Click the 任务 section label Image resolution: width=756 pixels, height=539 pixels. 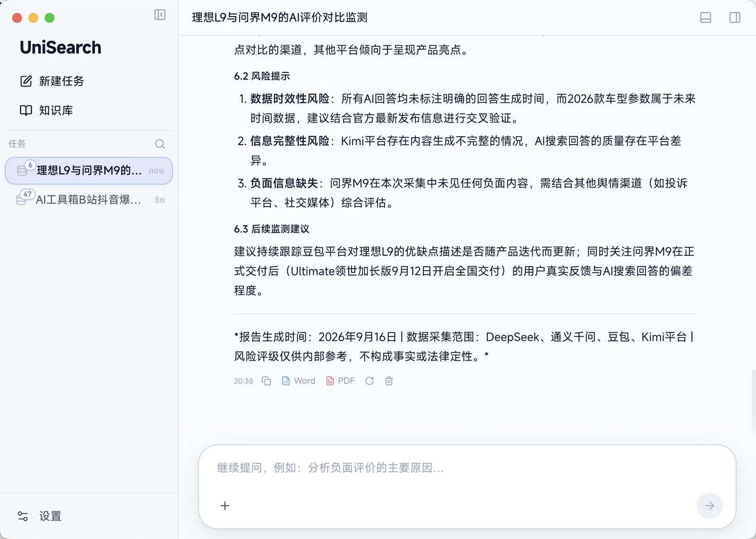(17, 144)
